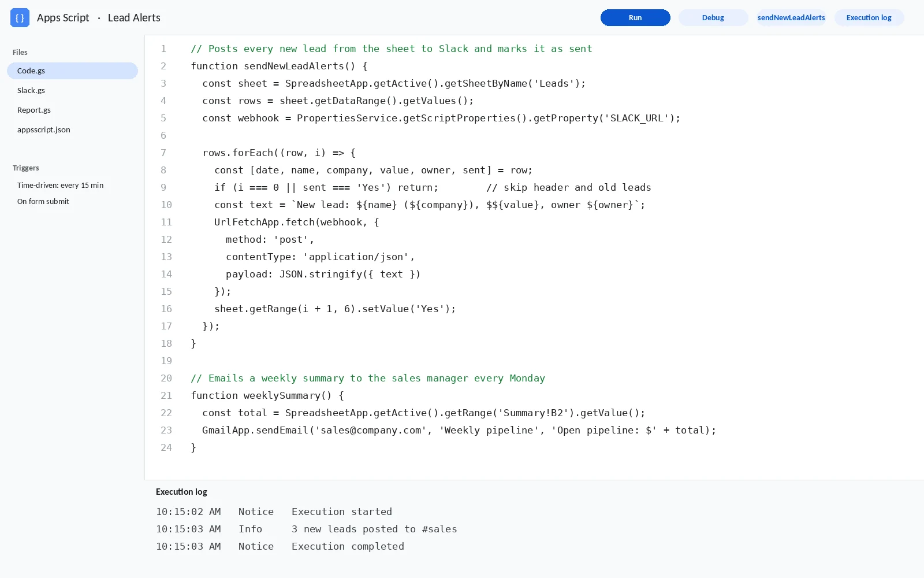
Task: Click the sheet.getRange setValue('Yes') line
Action: click(335, 309)
